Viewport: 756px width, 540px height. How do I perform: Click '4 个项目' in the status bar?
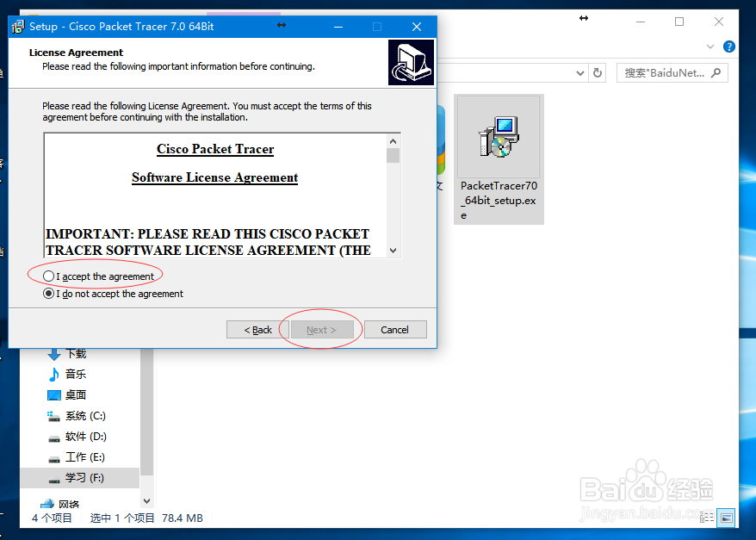(52, 518)
